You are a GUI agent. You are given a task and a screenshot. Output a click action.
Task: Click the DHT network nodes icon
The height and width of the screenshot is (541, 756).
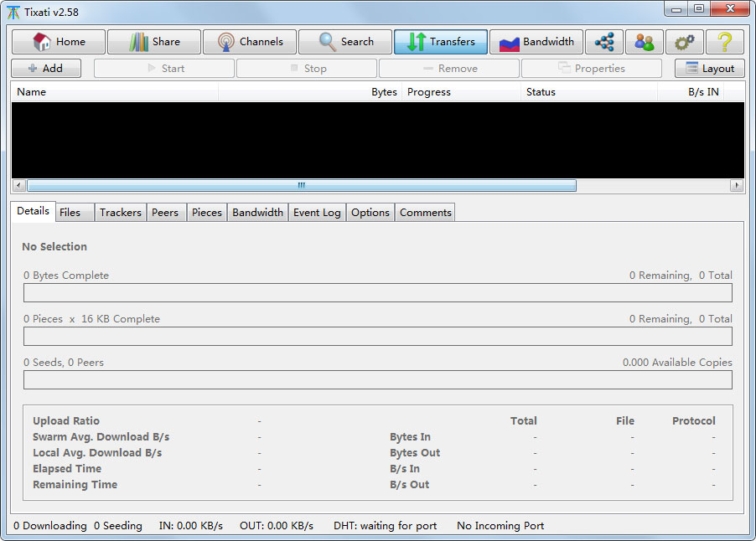coord(604,41)
